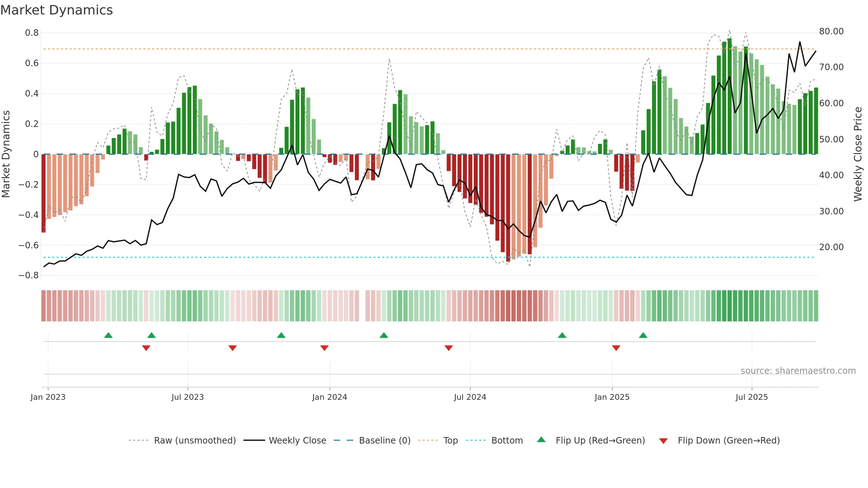Click the green Flip Up legend triangle icon
The height and width of the screenshot is (488, 868).
541,440
